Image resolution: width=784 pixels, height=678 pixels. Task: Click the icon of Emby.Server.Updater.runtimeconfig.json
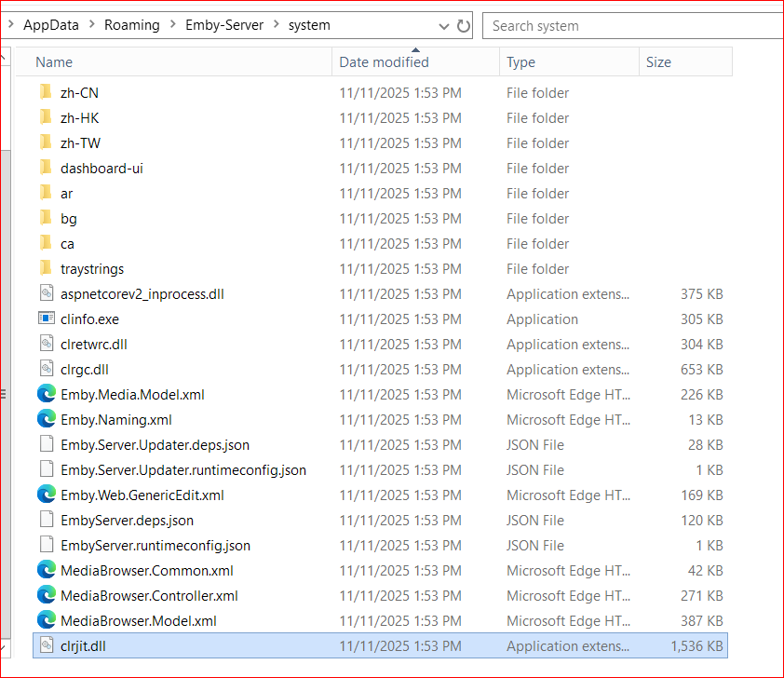pos(47,469)
